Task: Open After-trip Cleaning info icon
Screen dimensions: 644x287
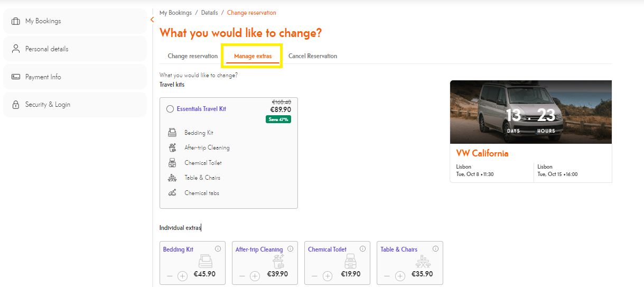Action: pos(290,249)
